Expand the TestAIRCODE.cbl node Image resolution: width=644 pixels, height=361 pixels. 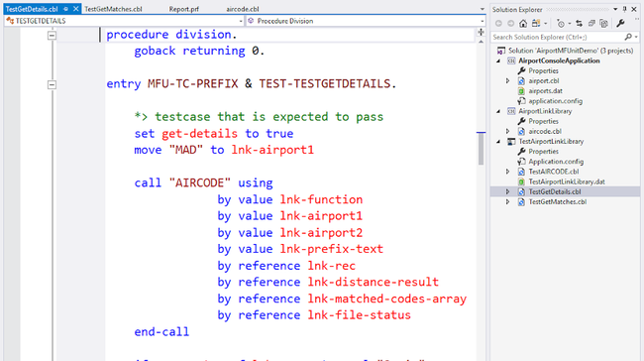pyautogui.click(x=507, y=172)
